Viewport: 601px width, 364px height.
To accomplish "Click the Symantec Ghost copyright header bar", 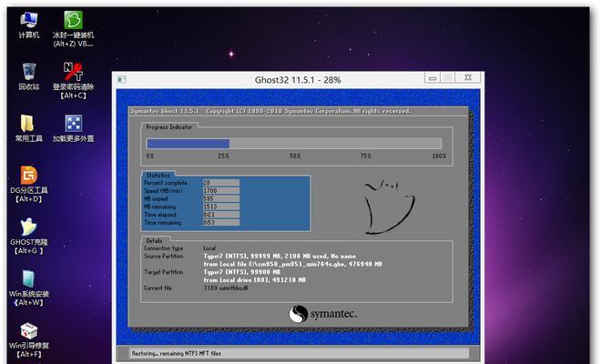I will point(298,111).
